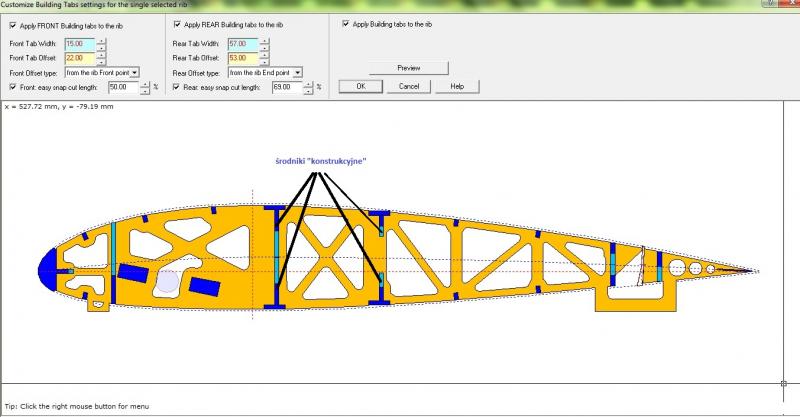Enable Apply FRONT Building tabs checkbox
800x417 pixels.
[12, 24]
